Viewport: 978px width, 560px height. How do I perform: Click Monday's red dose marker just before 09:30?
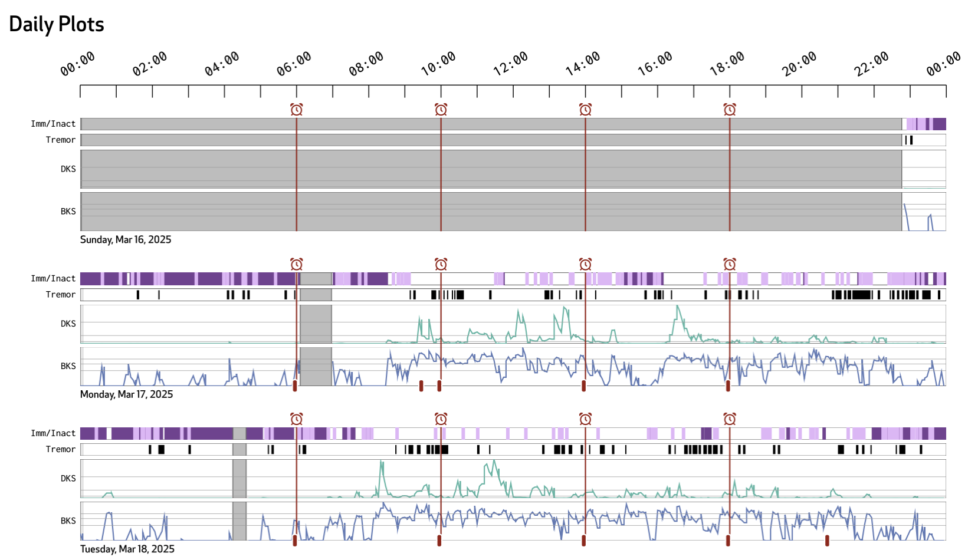pos(421,386)
